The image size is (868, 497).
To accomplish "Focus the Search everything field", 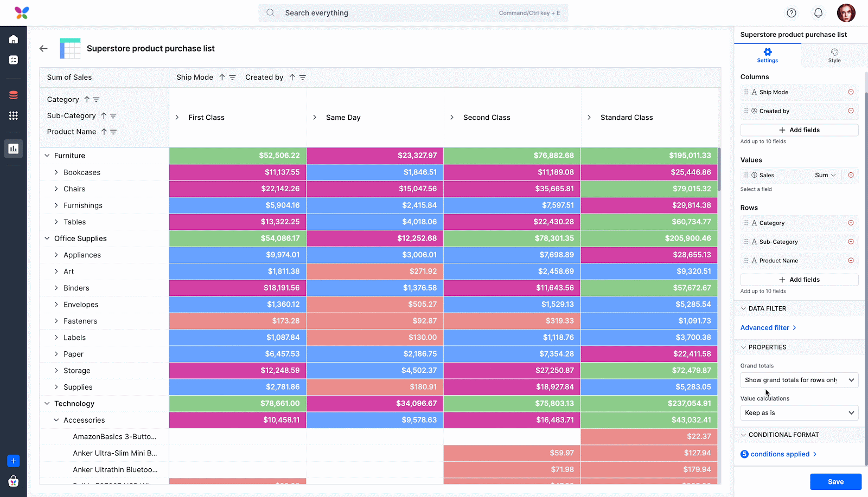I will [413, 13].
